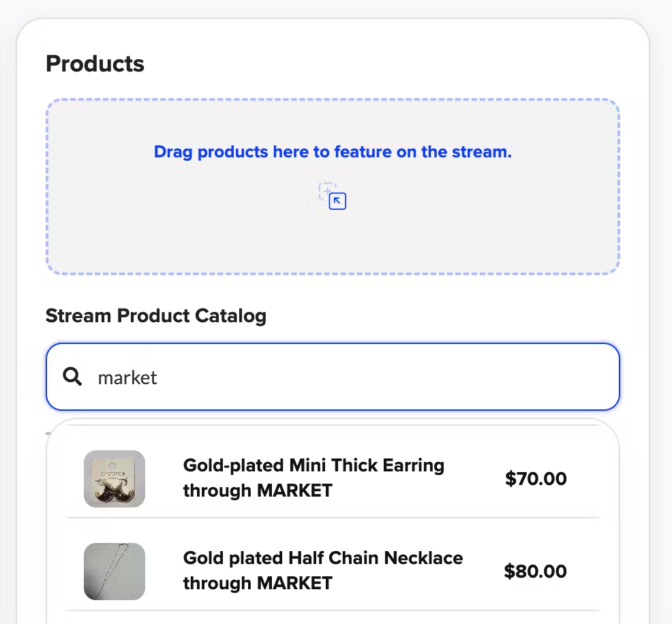Select Gold plated Half Chain Necklace title
This screenshot has width=672, height=624.
coord(322,559)
